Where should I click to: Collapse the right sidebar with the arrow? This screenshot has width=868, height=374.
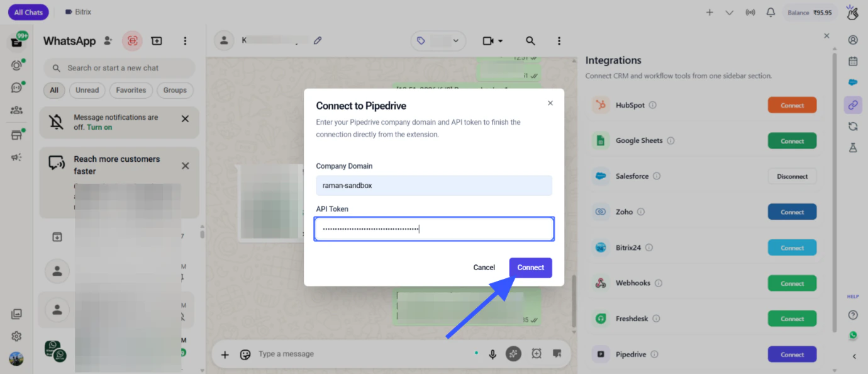click(x=854, y=356)
